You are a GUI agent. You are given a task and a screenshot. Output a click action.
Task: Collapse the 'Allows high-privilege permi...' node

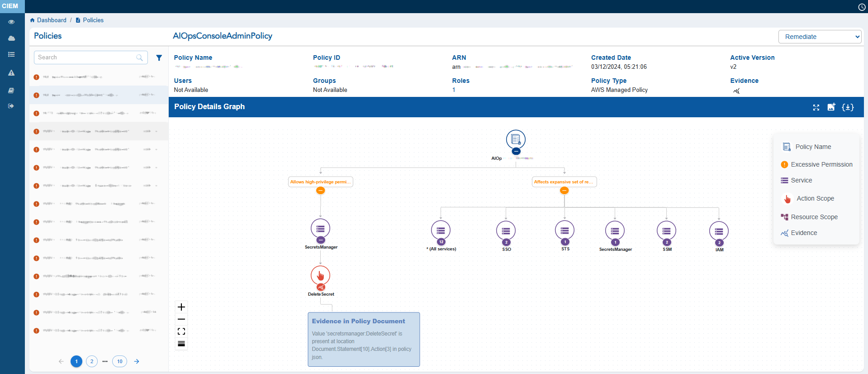click(x=320, y=191)
